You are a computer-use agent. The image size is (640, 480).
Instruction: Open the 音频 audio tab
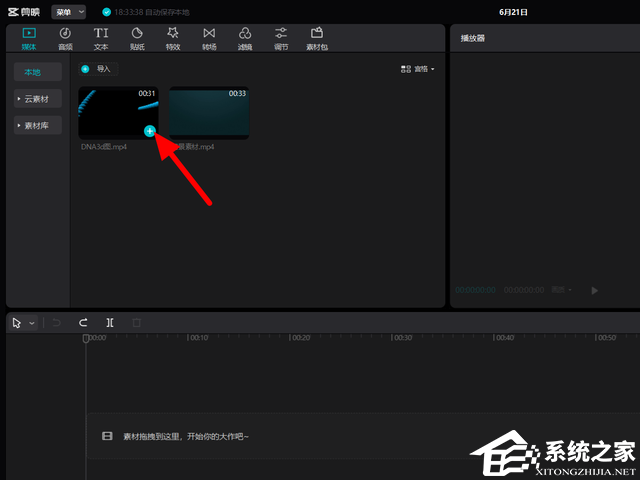coord(65,39)
